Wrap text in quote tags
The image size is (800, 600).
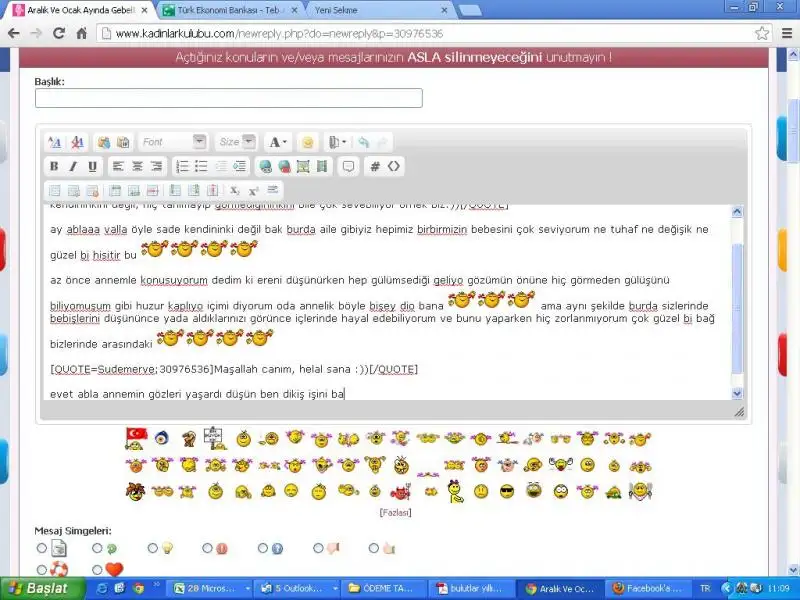pos(348,166)
